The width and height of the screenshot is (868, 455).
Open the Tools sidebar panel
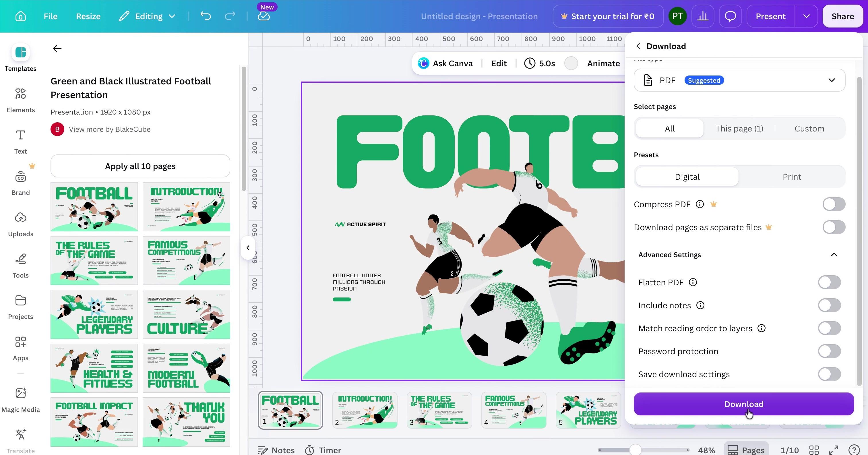[21, 266]
